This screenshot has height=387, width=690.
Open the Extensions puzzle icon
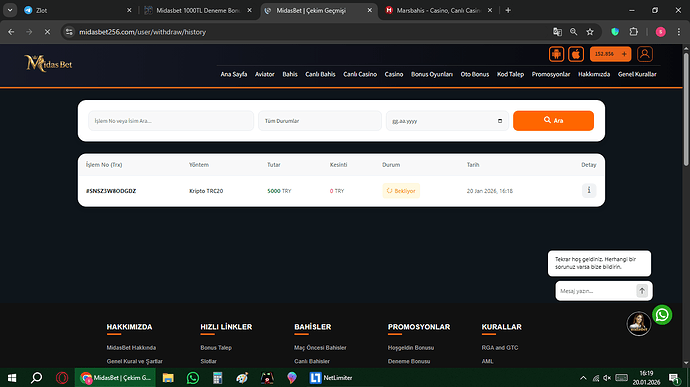(634, 32)
